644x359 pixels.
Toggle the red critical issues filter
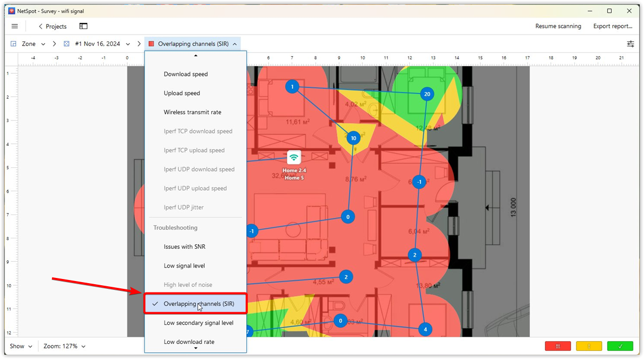pos(558,346)
